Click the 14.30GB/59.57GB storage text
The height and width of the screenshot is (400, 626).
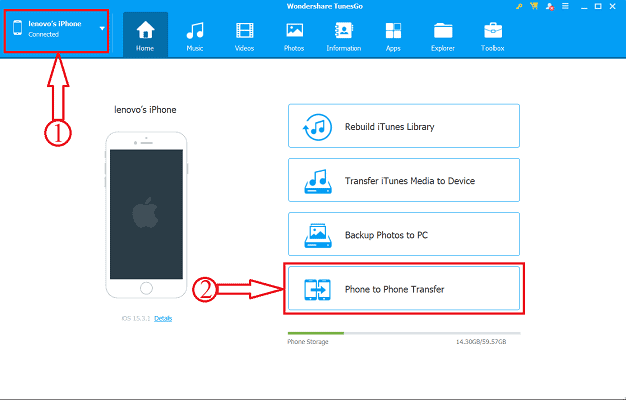pyautogui.click(x=481, y=342)
